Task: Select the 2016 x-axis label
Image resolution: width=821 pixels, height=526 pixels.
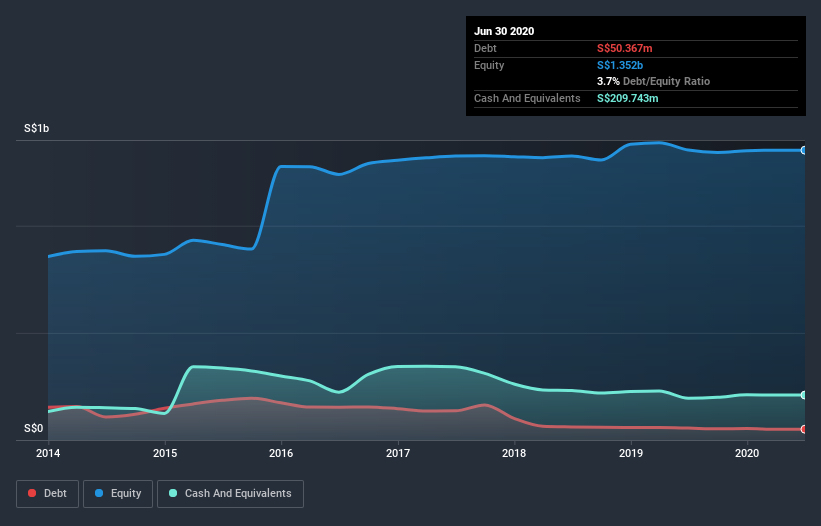Action: click(281, 453)
